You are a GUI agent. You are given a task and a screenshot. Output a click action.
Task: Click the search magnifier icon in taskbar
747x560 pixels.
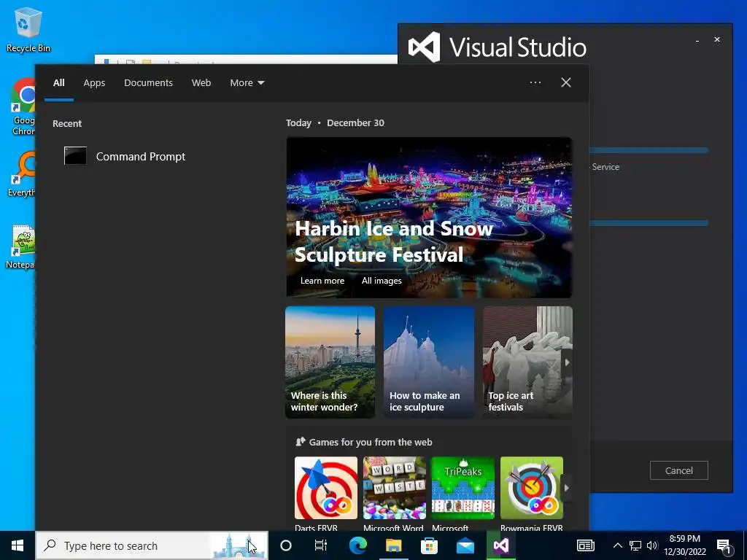50,545
